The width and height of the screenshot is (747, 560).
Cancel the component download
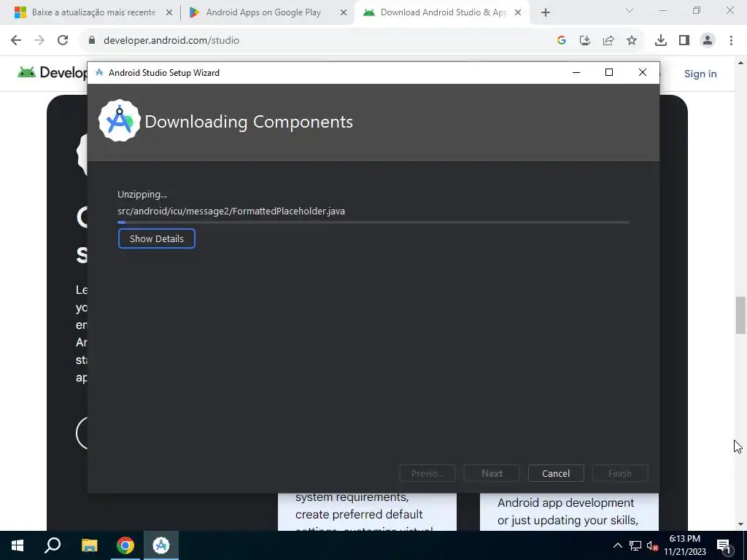(x=555, y=473)
